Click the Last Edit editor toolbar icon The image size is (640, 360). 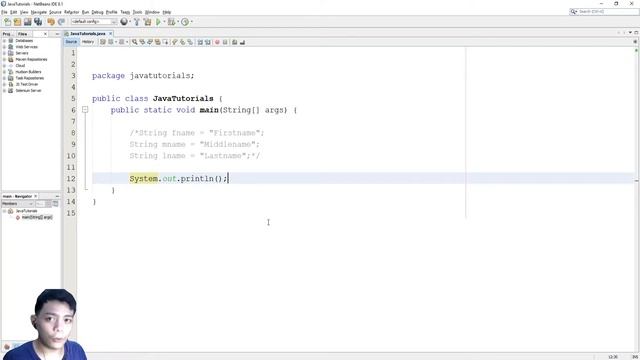103,42
